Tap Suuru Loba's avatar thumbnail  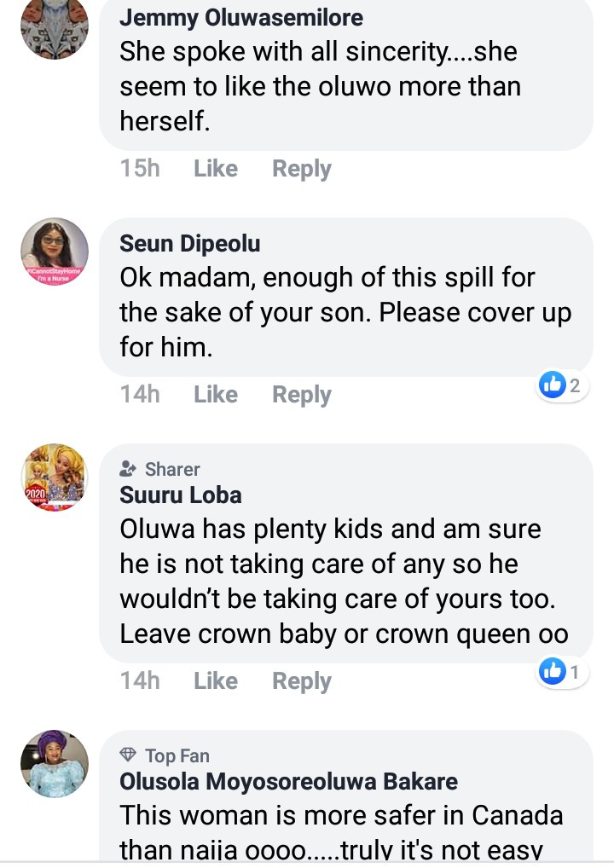55,477
